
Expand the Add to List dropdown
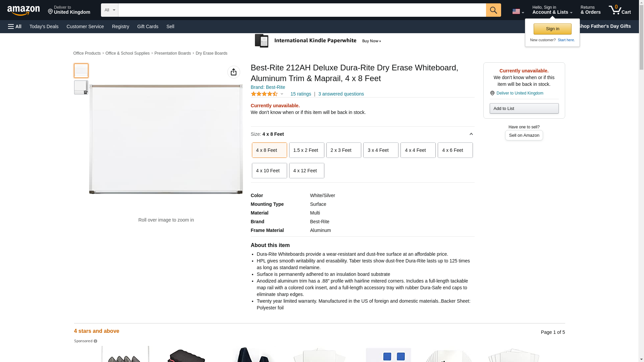click(524, 108)
